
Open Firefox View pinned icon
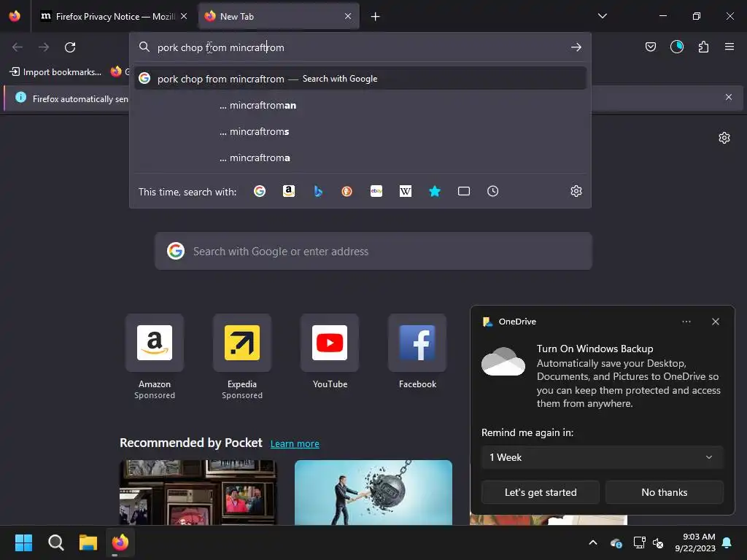(x=15, y=16)
